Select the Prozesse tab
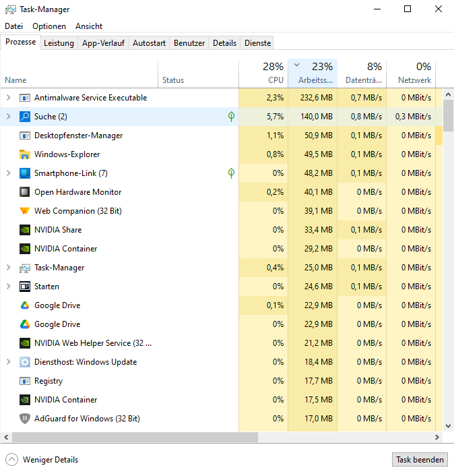 [21, 42]
